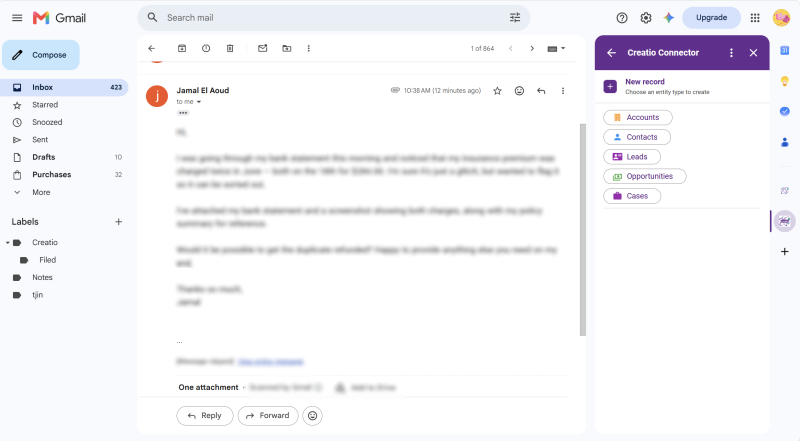Open Creatio Connector options menu

(731, 53)
